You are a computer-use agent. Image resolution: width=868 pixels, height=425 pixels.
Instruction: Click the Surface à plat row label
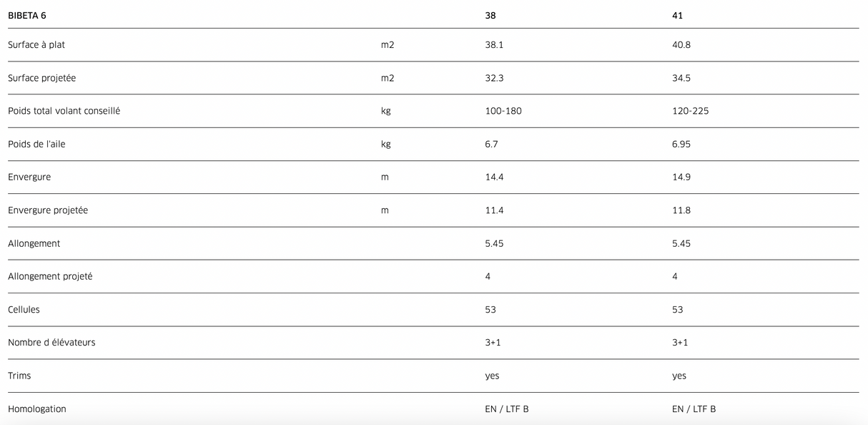(36, 44)
